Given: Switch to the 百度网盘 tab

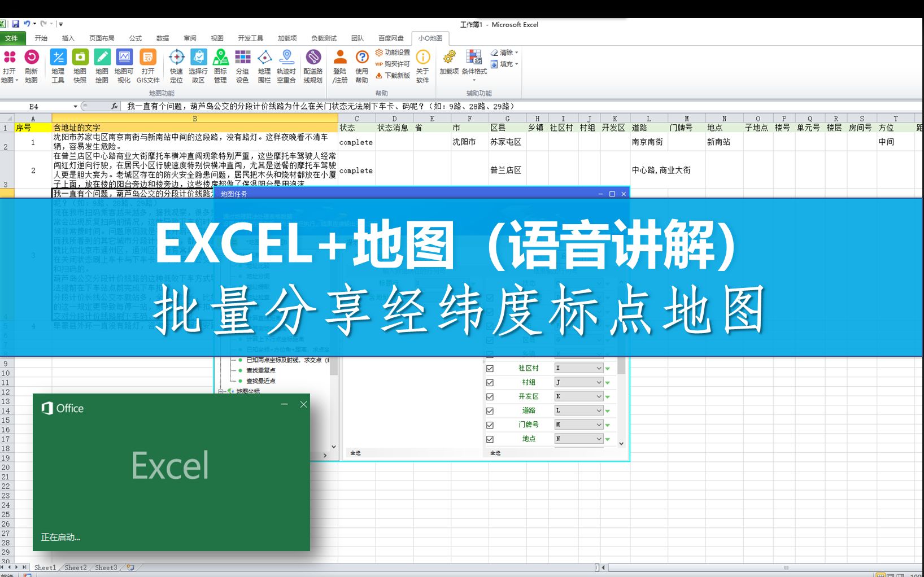Looking at the screenshot, I should (391, 38).
